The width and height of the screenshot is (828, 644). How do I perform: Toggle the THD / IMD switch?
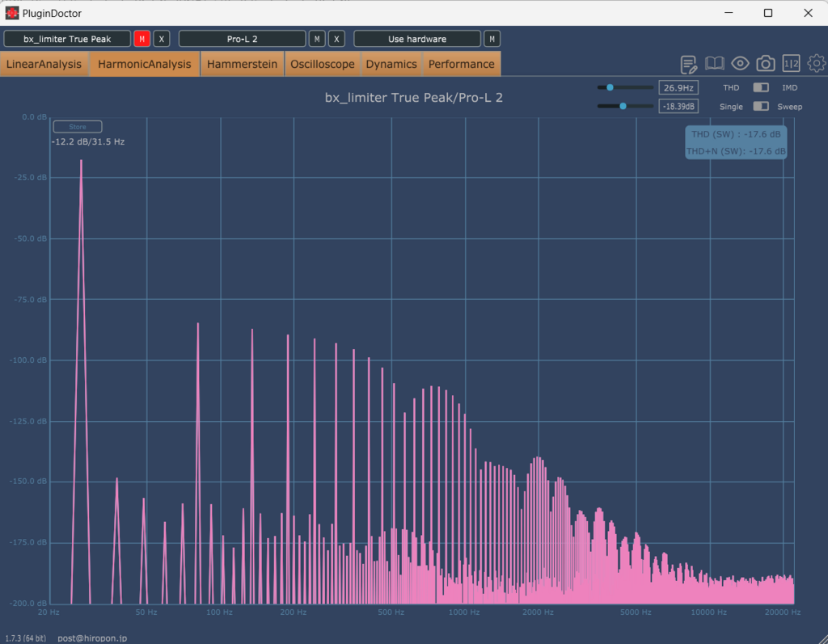click(760, 87)
